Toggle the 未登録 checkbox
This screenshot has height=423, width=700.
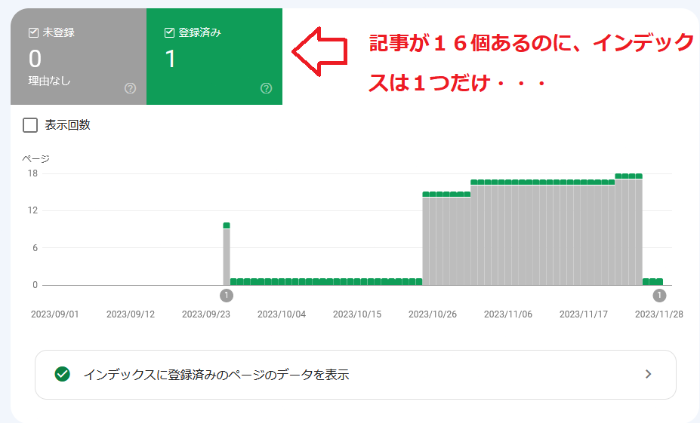click(33, 33)
